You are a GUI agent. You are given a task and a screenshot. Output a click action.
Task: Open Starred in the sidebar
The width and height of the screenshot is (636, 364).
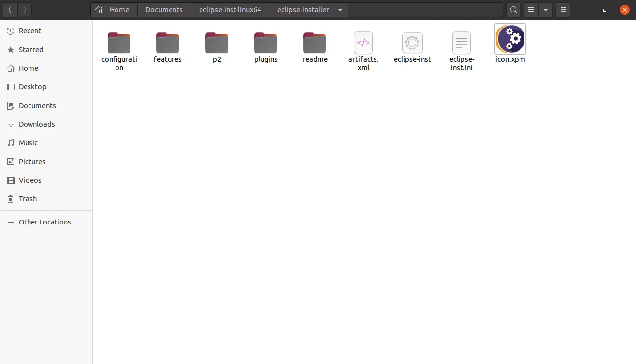click(46, 50)
